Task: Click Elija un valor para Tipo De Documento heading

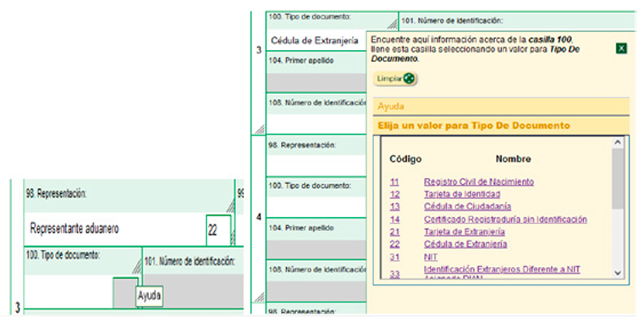Action: (474, 125)
